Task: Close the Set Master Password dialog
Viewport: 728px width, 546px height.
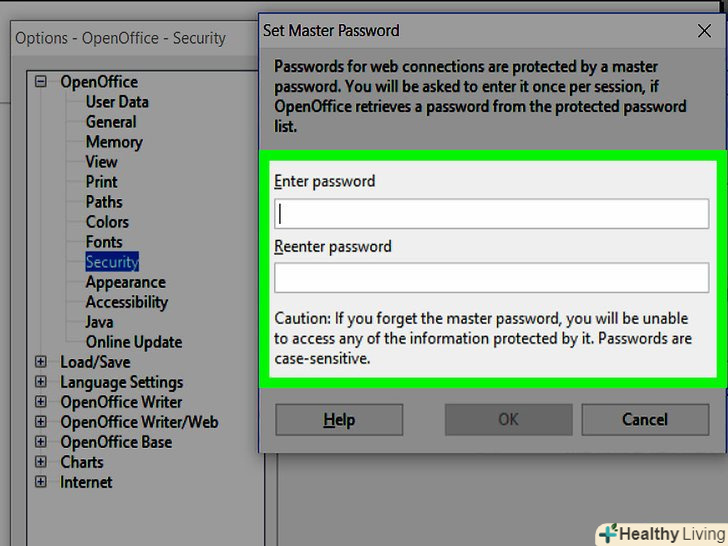Action: click(703, 31)
